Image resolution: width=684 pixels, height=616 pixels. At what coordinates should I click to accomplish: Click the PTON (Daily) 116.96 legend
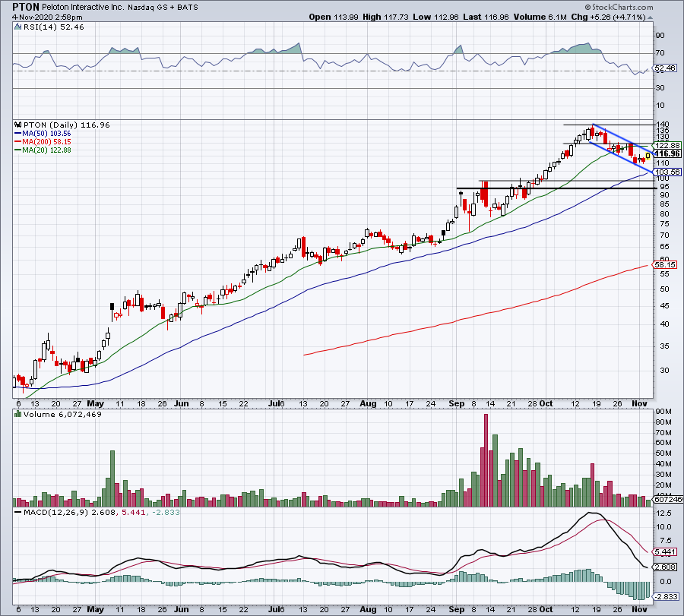tap(66, 125)
